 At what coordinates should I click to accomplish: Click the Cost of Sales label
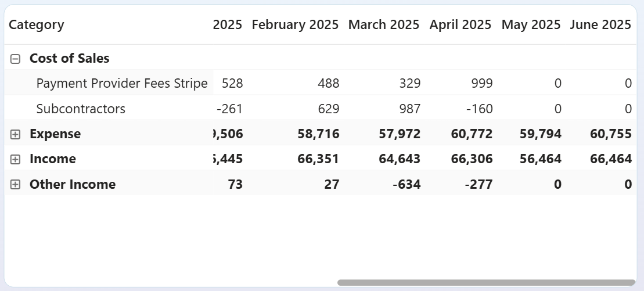[69, 59]
